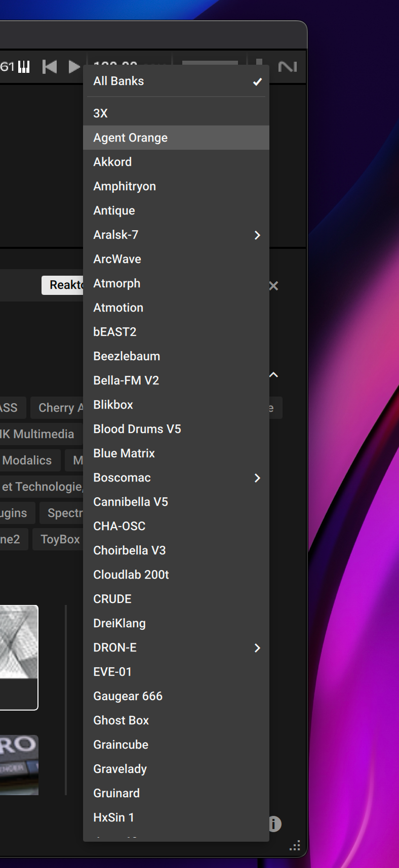Select the ArcWave bank

click(x=176, y=259)
